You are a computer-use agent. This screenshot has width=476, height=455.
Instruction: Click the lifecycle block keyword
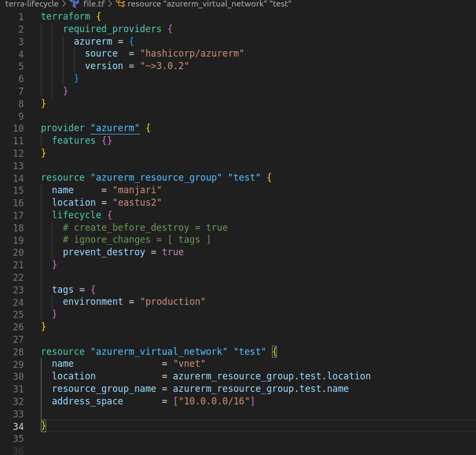76,215
